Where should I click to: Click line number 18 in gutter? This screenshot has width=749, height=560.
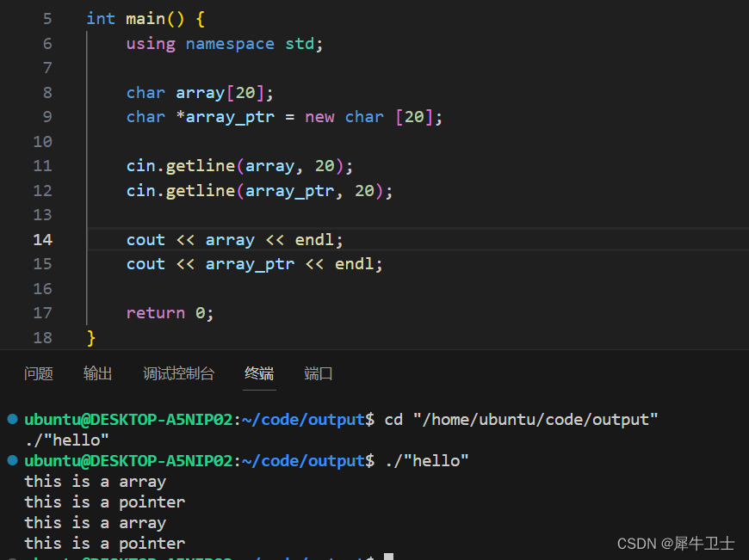42,337
